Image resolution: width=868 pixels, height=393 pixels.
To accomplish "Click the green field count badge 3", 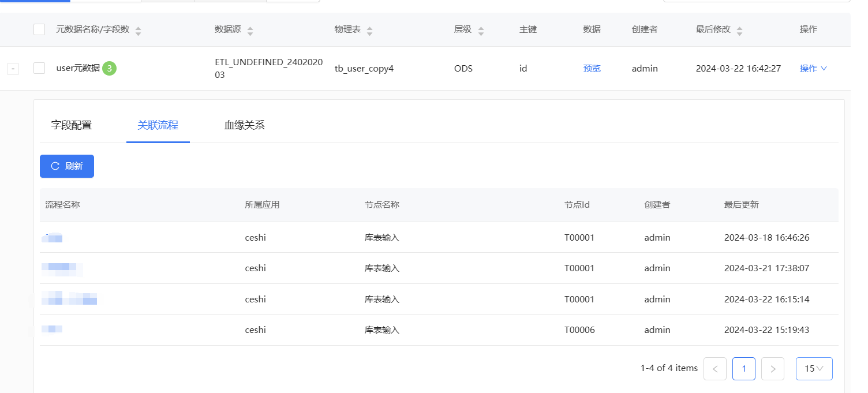I will pos(110,68).
